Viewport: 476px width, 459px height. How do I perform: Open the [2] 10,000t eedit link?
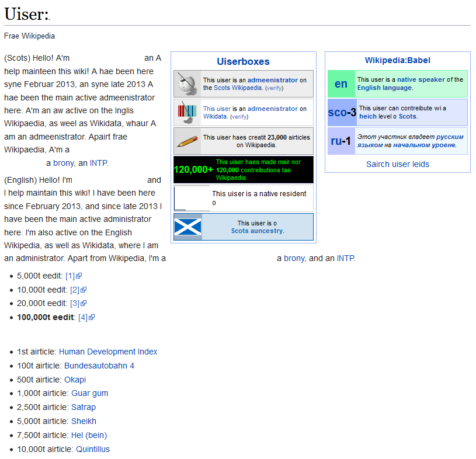(75, 290)
